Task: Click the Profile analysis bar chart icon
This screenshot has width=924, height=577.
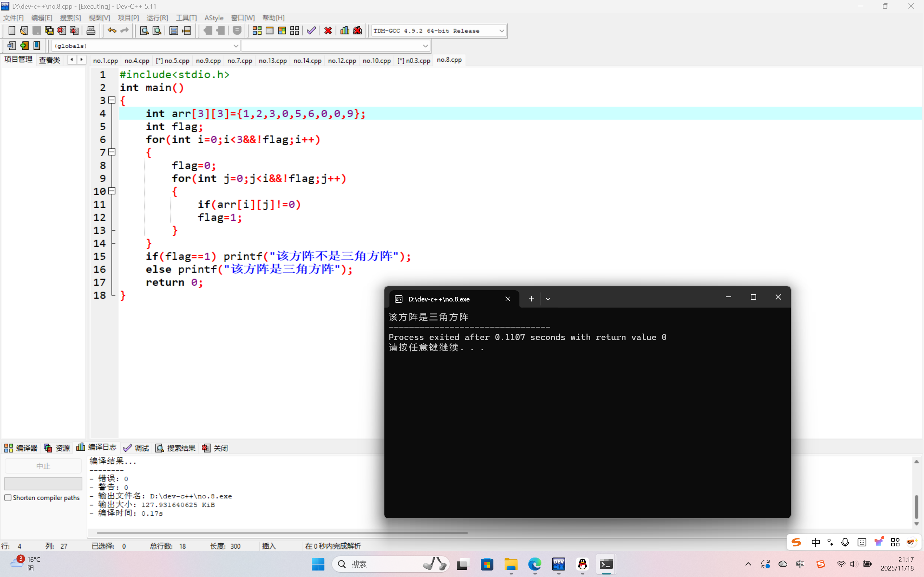Action: click(344, 31)
